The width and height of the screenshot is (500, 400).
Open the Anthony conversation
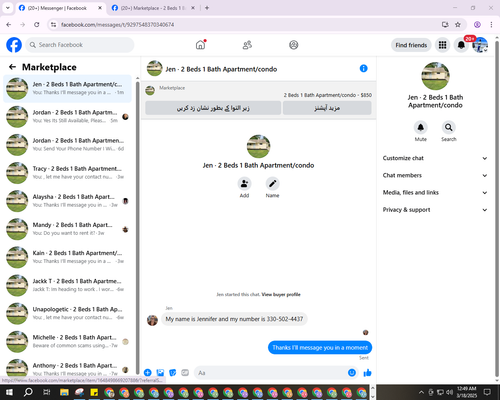point(67,368)
